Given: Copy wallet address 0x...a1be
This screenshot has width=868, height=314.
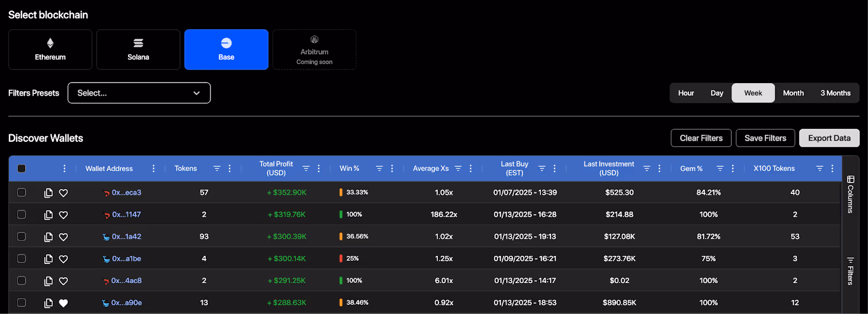Looking at the screenshot, I should coord(48,259).
